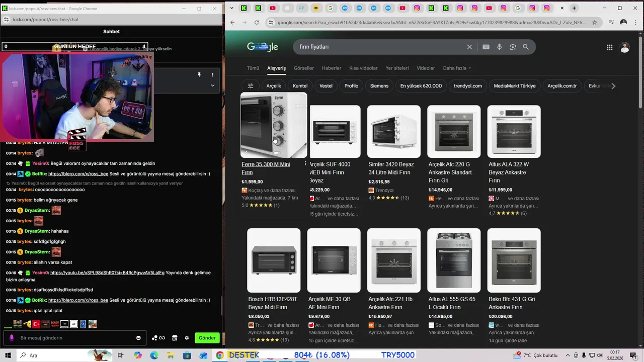Expand the Daha fazla menu

click(457, 68)
